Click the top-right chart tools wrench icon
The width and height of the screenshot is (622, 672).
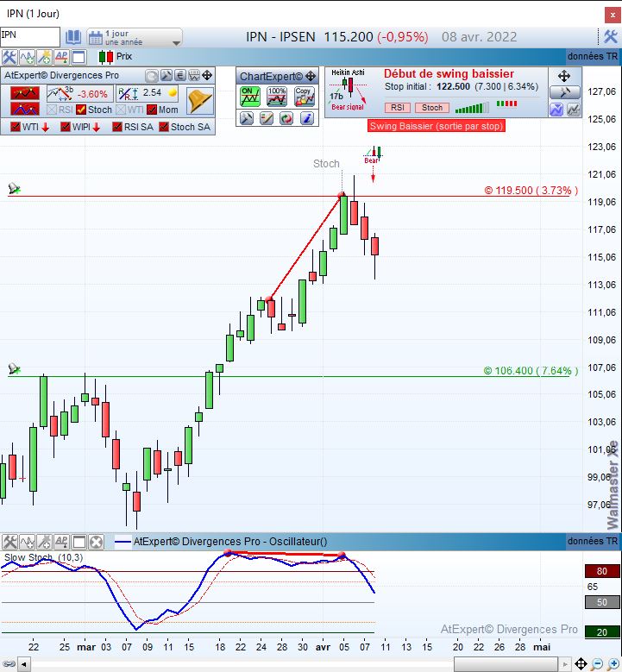click(611, 37)
